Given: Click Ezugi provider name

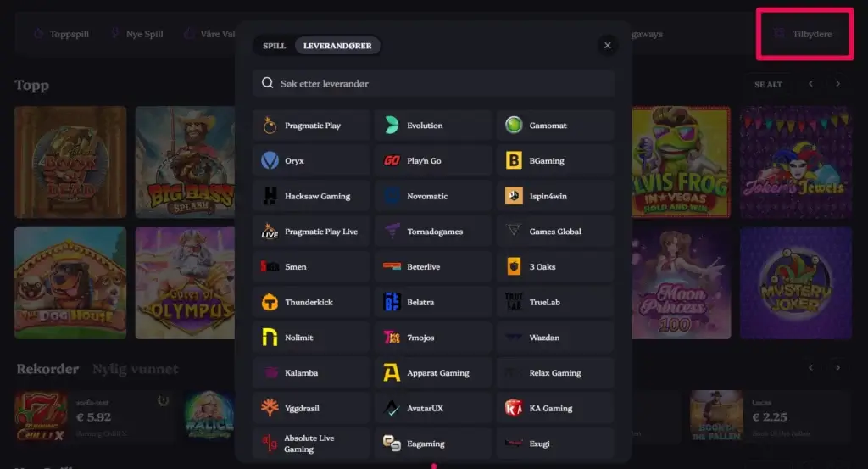Looking at the screenshot, I should [540, 444].
